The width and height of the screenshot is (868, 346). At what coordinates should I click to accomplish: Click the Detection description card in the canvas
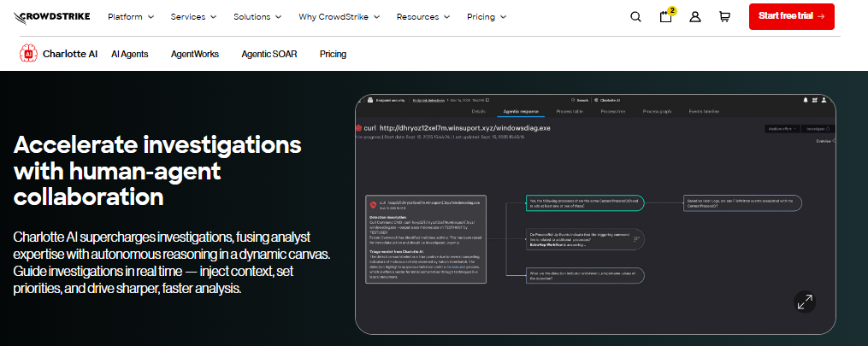coord(426,238)
